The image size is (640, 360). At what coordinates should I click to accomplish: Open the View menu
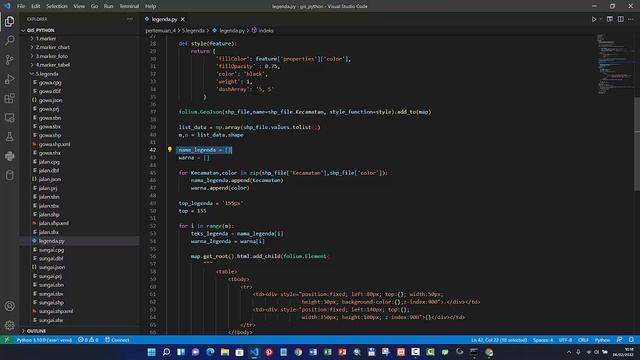[x=79, y=6]
